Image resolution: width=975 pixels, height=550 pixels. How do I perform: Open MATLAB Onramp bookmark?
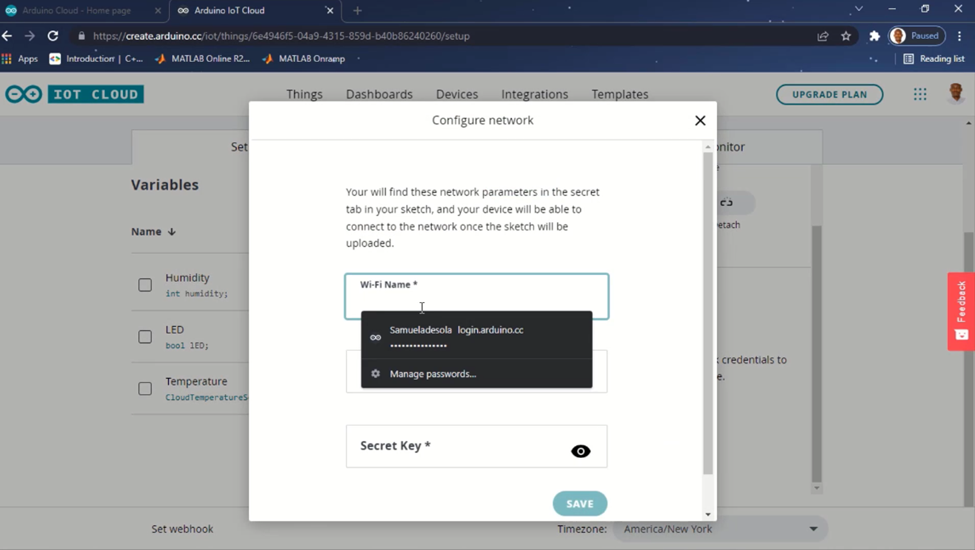click(304, 58)
